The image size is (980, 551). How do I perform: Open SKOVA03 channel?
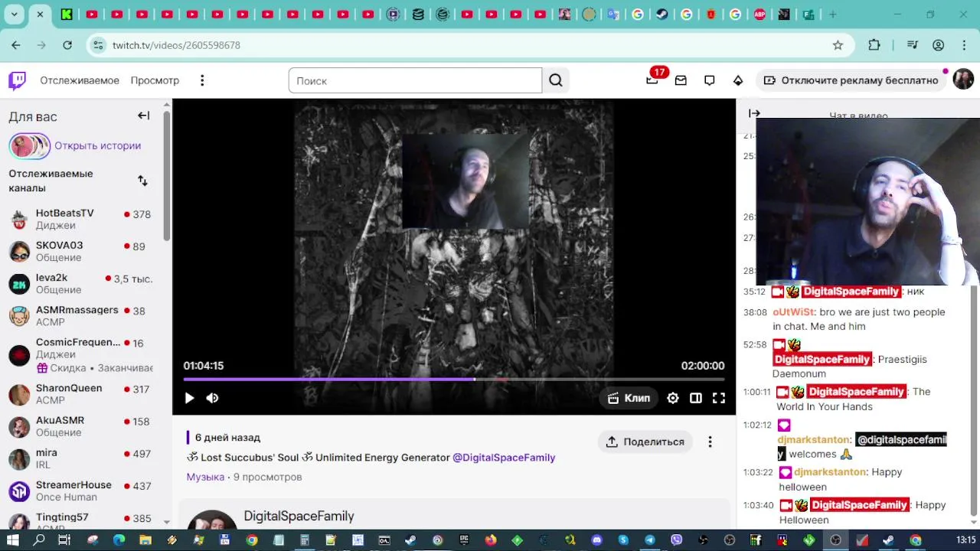point(81,251)
